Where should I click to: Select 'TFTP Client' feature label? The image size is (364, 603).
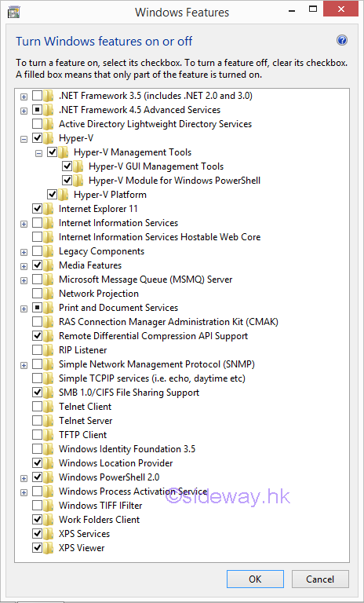pyautogui.click(x=82, y=434)
